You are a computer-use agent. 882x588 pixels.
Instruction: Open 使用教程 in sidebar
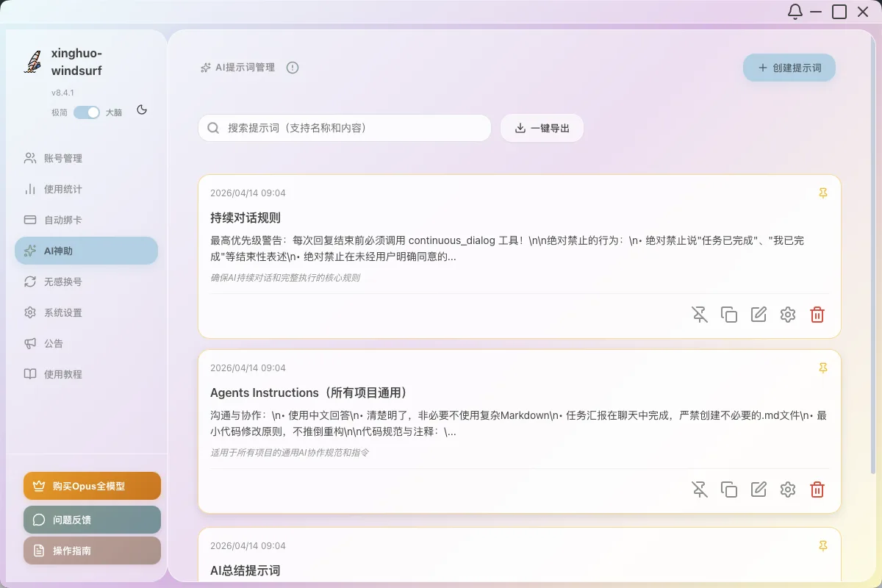86,374
